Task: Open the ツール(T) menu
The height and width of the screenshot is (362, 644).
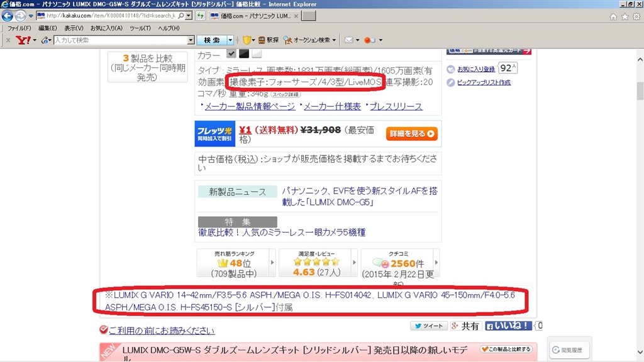Action: click(140, 28)
